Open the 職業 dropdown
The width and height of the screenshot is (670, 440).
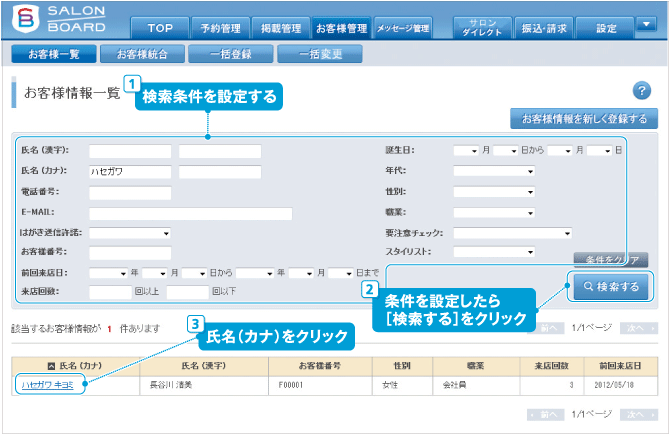click(x=494, y=212)
